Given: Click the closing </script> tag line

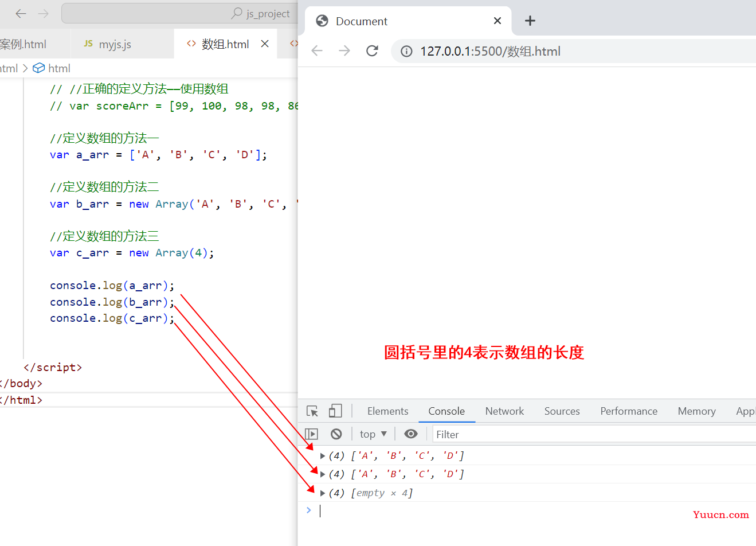Looking at the screenshot, I should 53,368.
